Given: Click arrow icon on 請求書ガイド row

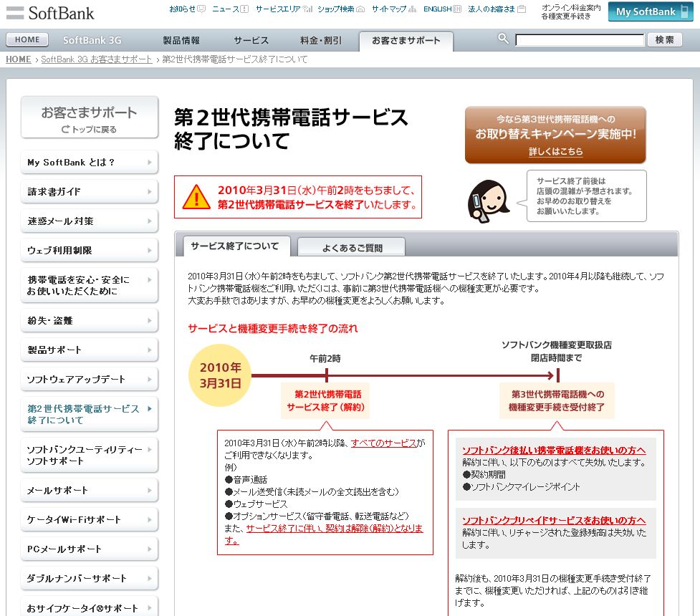Looking at the screenshot, I should coord(150,191).
